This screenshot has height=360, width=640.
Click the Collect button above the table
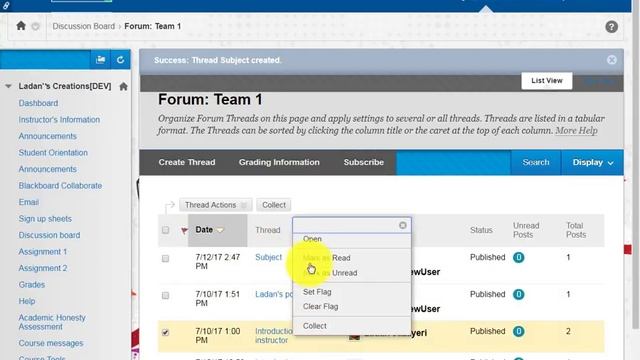point(273,205)
